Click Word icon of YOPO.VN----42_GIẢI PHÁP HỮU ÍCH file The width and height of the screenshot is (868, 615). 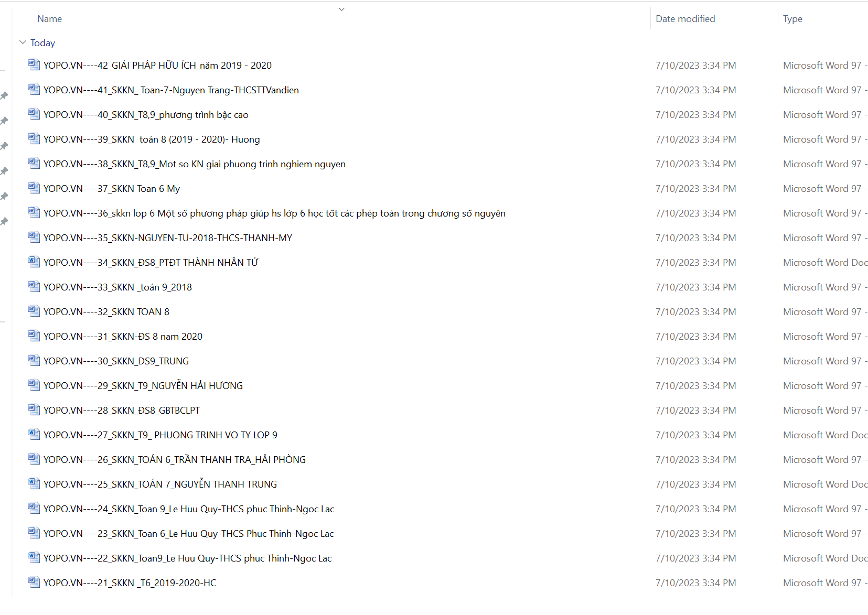click(34, 65)
